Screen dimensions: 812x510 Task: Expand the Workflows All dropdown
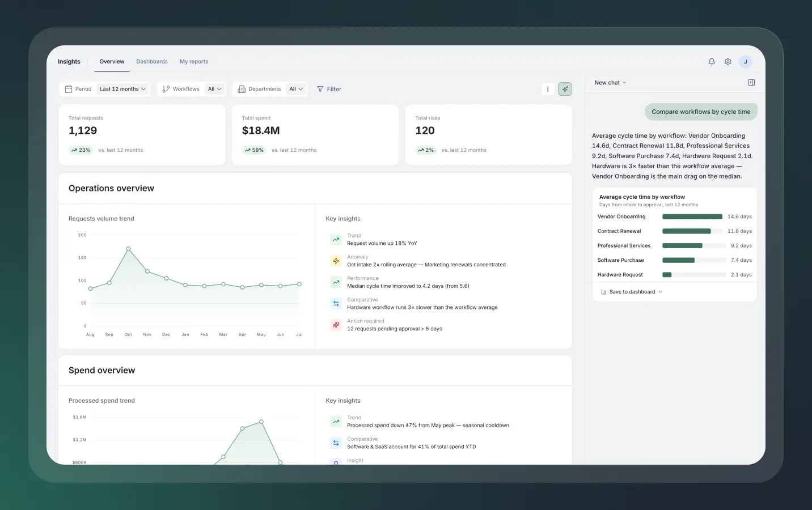(x=215, y=89)
